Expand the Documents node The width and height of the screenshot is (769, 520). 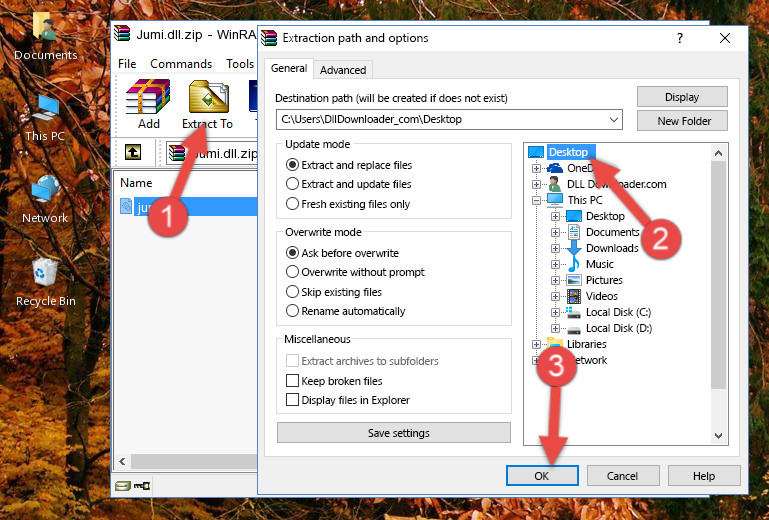coord(555,233)
